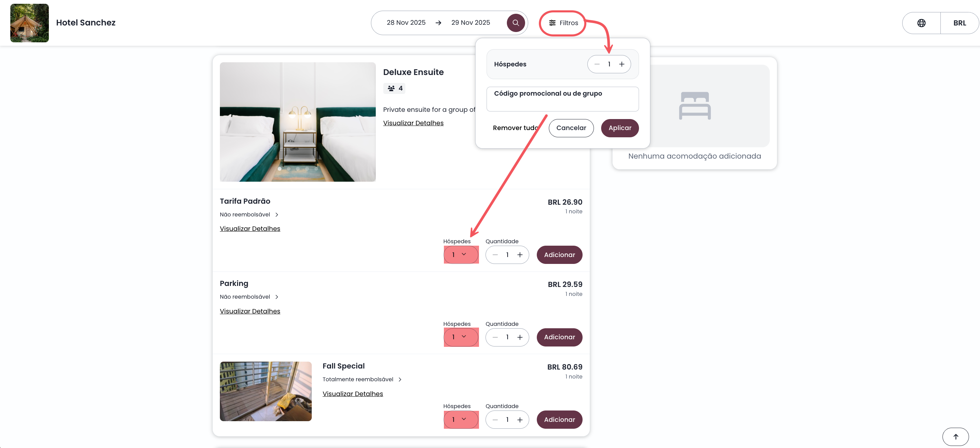Decrease Fall Special quantity with minus
The width and height of the screenshot is (980, 448).
coord(495,420)
